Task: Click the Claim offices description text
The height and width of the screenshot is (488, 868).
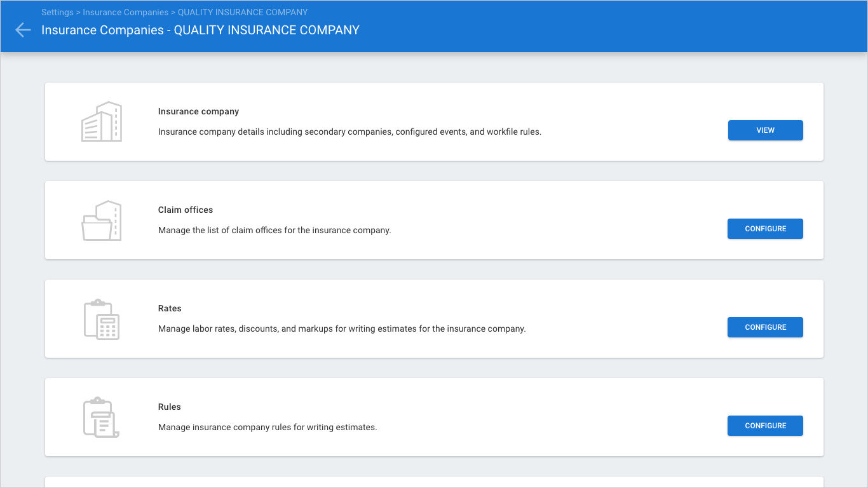Action: click(275, 230)
